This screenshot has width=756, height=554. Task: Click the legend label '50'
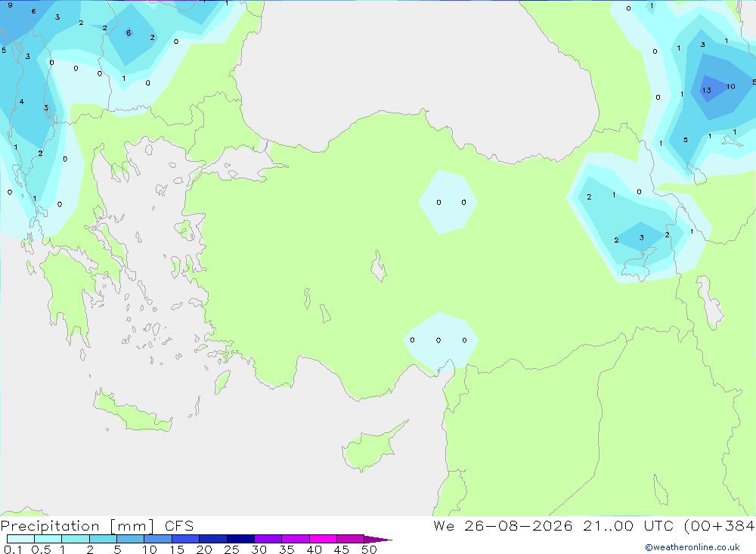tap(369, 549)
